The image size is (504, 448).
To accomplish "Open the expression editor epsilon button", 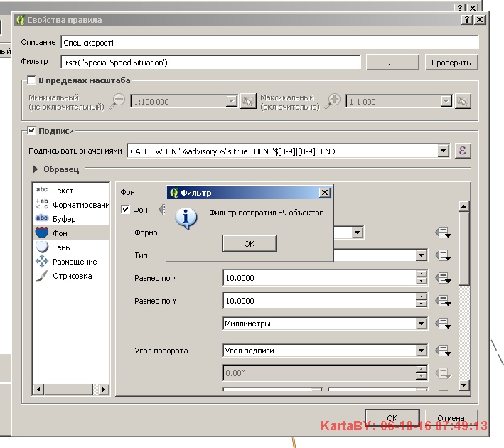I will [463, 151].
